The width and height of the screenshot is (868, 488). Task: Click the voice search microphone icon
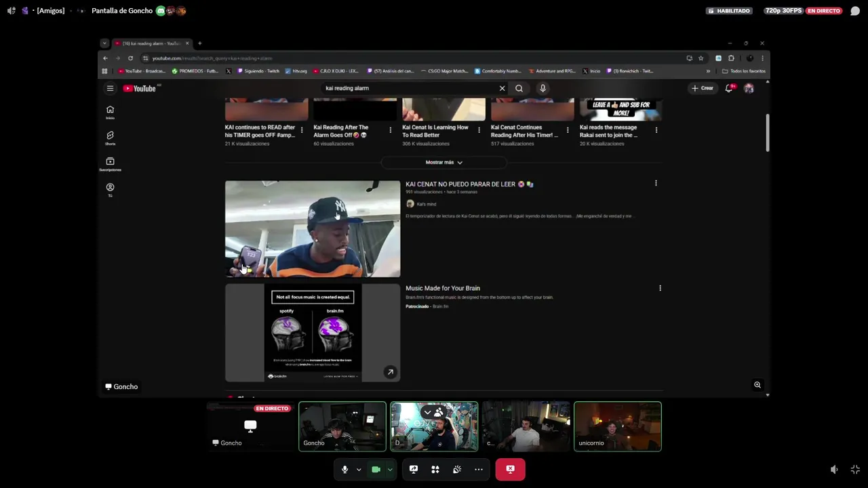point(542,88)
